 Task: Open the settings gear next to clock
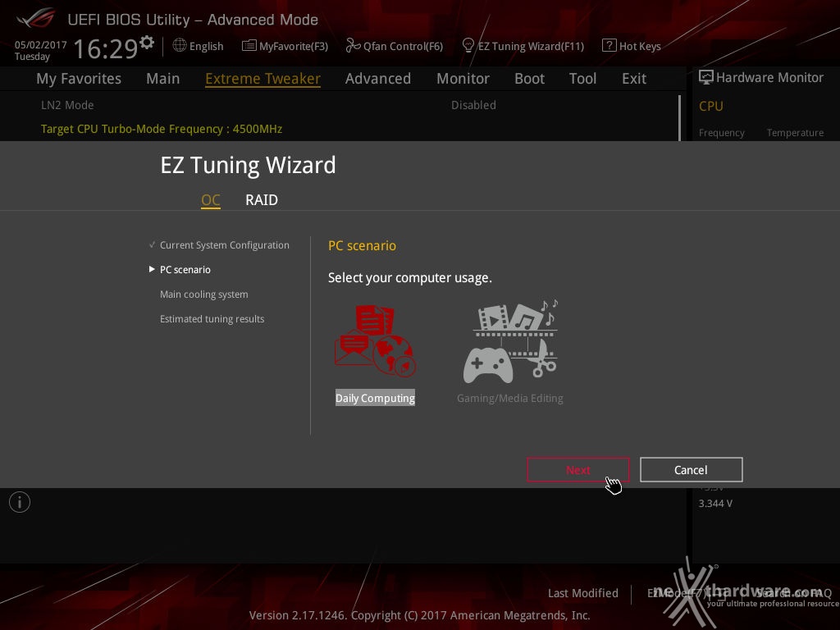[x=147, y=43]
